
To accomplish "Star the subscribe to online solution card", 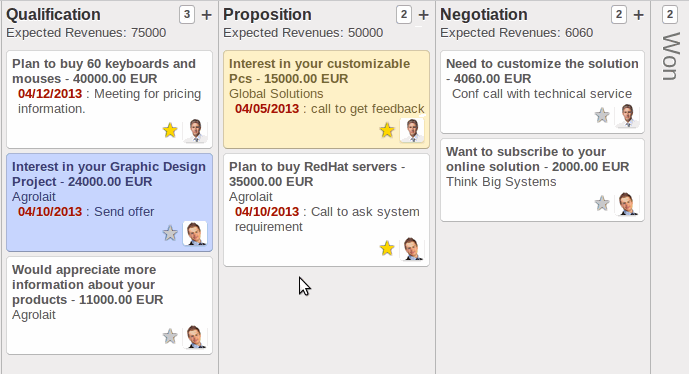I will 602,203.
